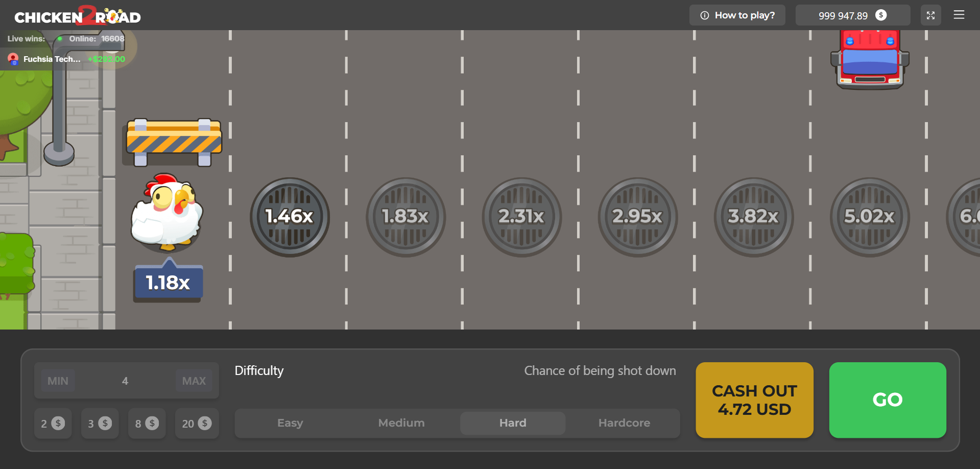The width and height of the screenshot is (980, 469).
Task: Set bet to MIN
Action: [58, 381]
